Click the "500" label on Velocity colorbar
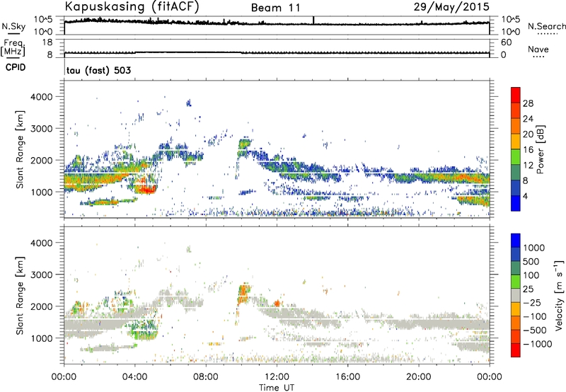This screenshot has height=392, width=566. pyautogui.click(x=531, y=262)
